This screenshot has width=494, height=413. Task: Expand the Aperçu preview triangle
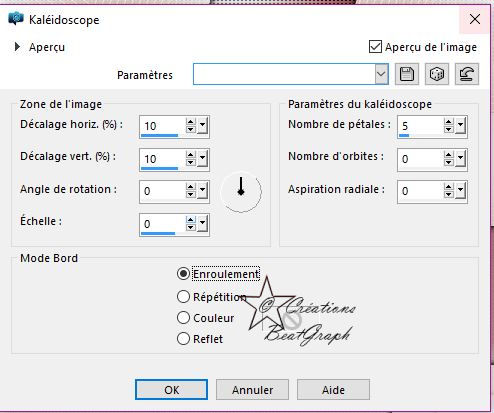pos(17,47)
